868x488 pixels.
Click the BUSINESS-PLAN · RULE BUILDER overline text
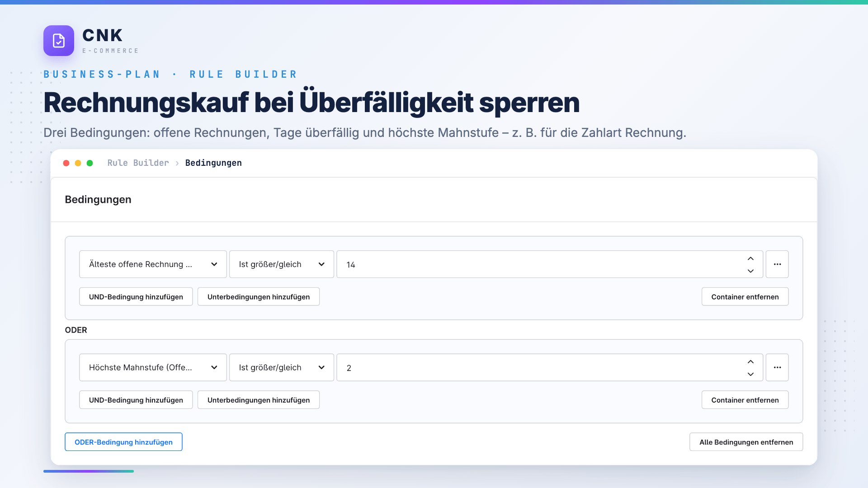pos(170,74)
